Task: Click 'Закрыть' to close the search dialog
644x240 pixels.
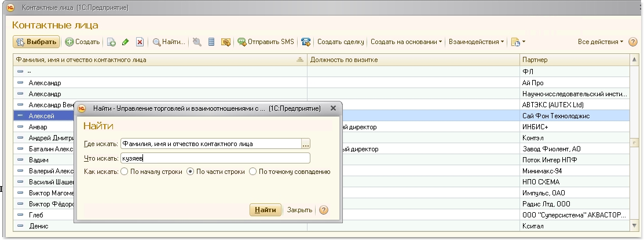Action: (299, 210)
